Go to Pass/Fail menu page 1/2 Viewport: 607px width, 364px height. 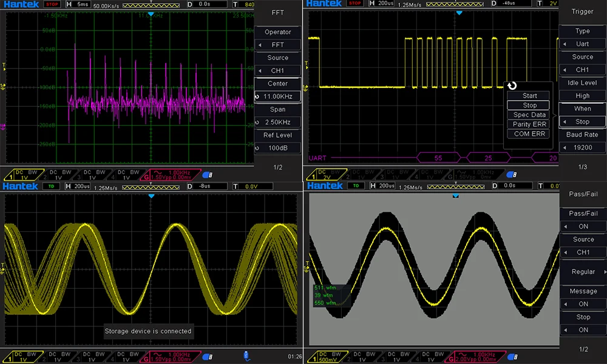(583, 349)
